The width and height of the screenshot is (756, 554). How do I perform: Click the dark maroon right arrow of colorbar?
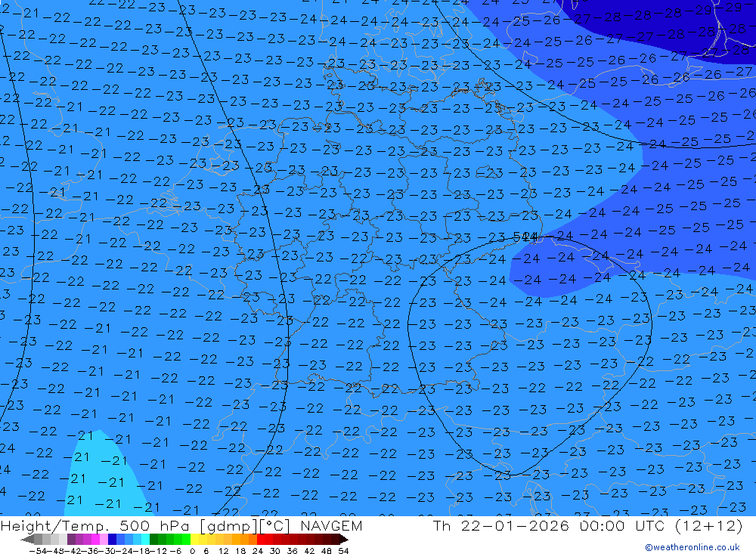[x=344, y=539]
